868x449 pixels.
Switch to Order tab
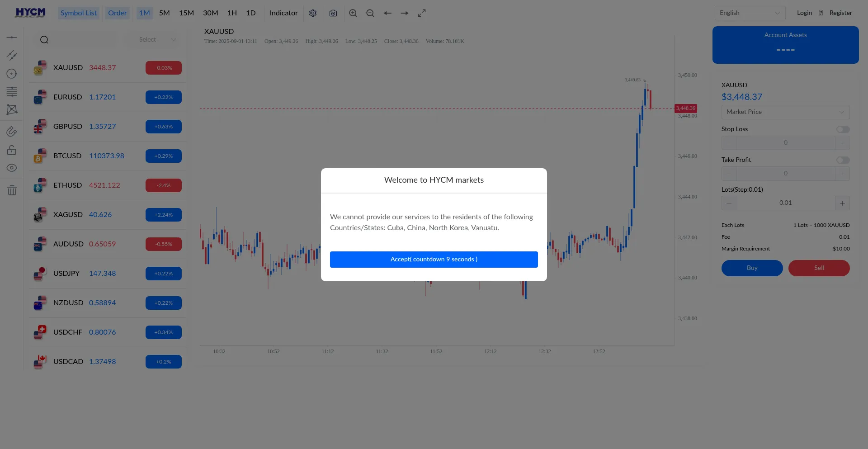tap(117, 13)
